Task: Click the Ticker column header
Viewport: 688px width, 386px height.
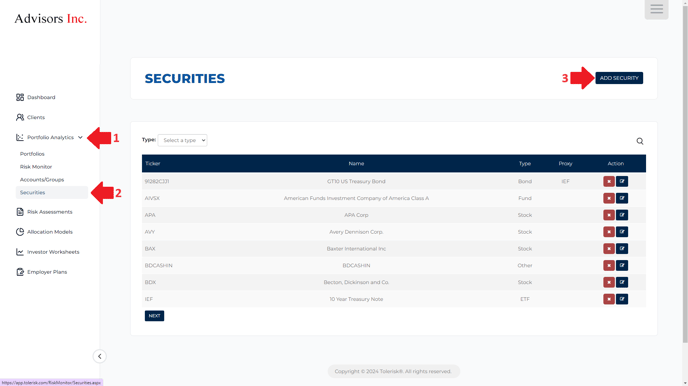Action: click(x=153, y=164)
